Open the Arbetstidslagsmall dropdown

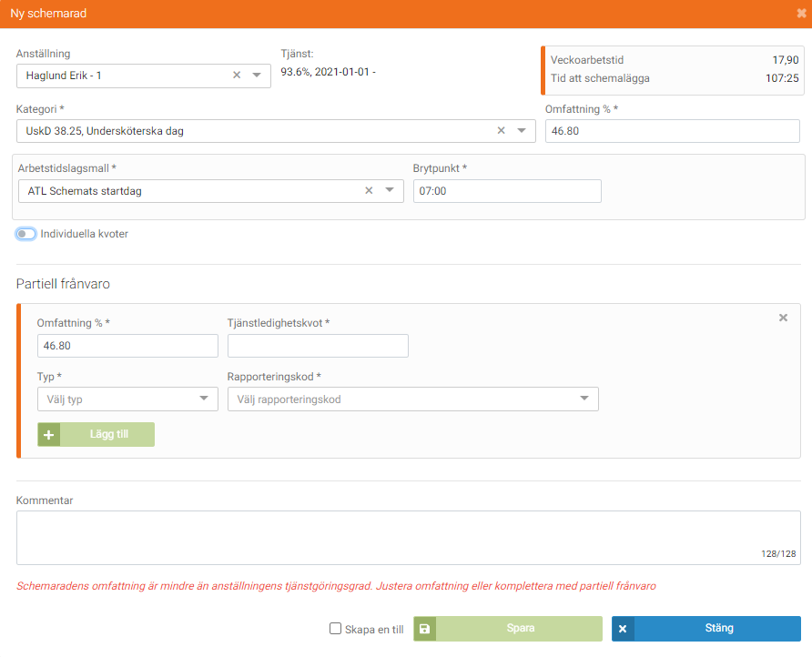390,191
